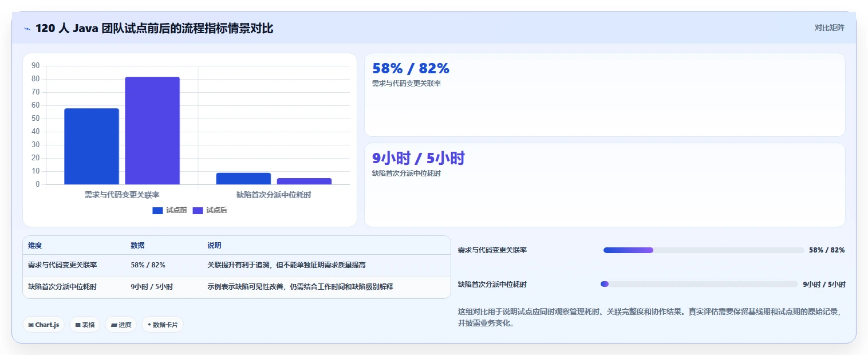Click the 9小时 / 5小时 data card value
The width and height of the screenshot is (868, 355).
tap(418, 158)
